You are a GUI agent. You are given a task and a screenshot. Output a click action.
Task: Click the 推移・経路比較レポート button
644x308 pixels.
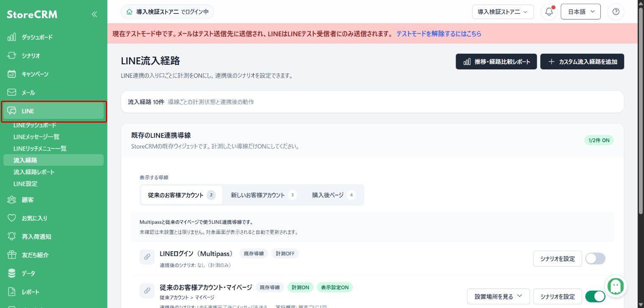pyautogui.click(x=496, y=61)
